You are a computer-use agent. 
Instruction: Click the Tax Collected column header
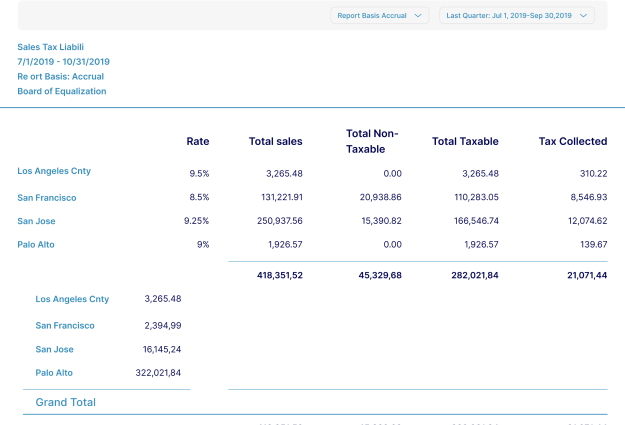572,141
